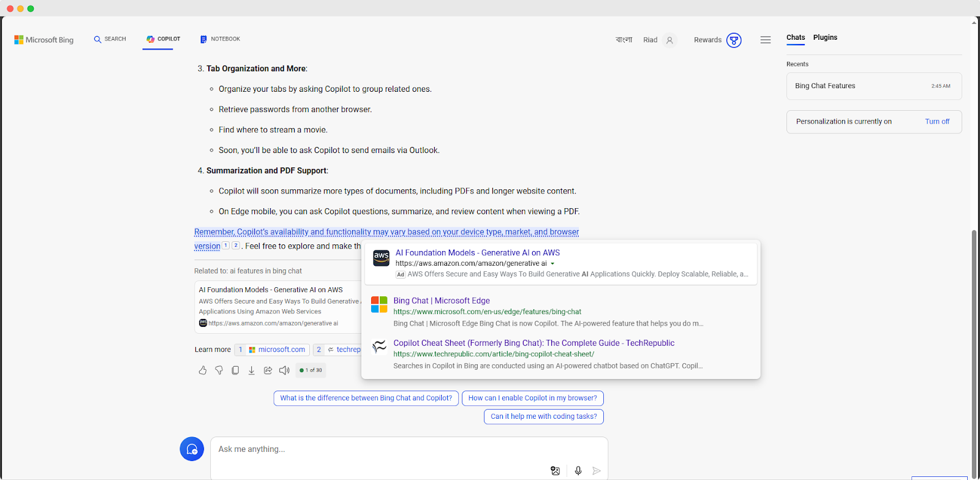This screenshot has height=480, width=980.
Task: Send message with the arrow icon
Action: click(x=597, y=471)
